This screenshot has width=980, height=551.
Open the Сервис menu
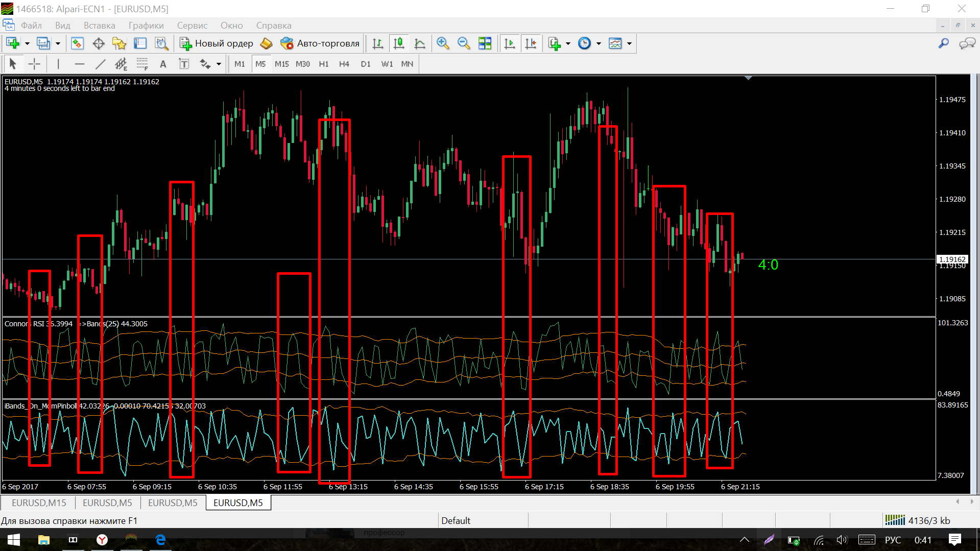[x=192, y=26]
